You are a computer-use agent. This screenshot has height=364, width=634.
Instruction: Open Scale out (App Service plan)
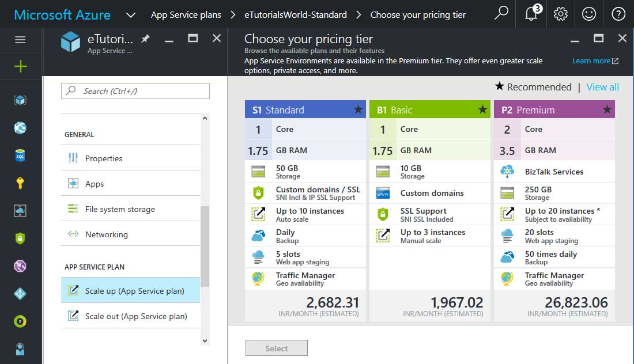pyautogui.click(x=135, y=316)
